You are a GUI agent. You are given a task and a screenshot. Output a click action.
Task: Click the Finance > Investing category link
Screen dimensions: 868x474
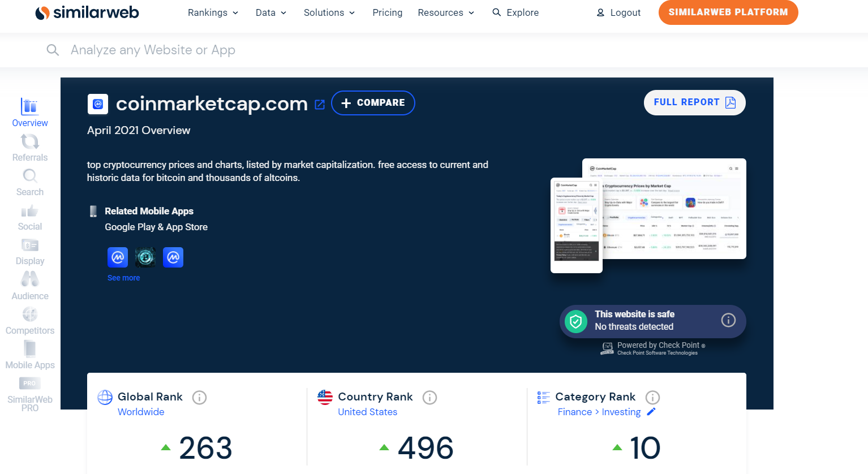[599, 412]
